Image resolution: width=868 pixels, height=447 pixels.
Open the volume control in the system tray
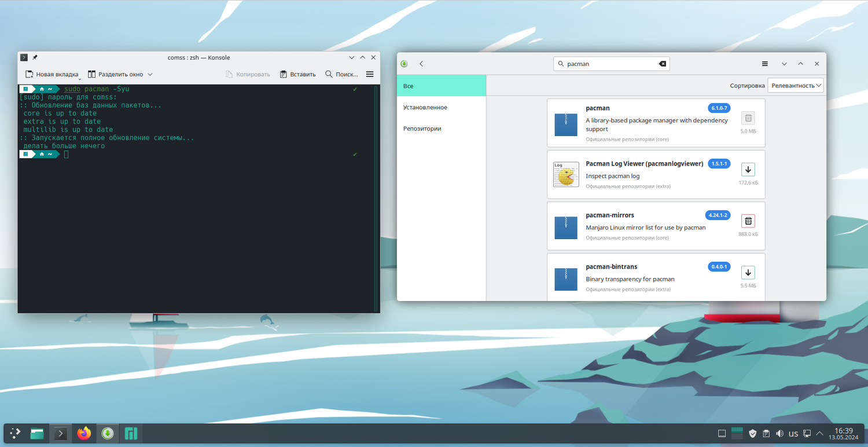click(x=779, y=433)
